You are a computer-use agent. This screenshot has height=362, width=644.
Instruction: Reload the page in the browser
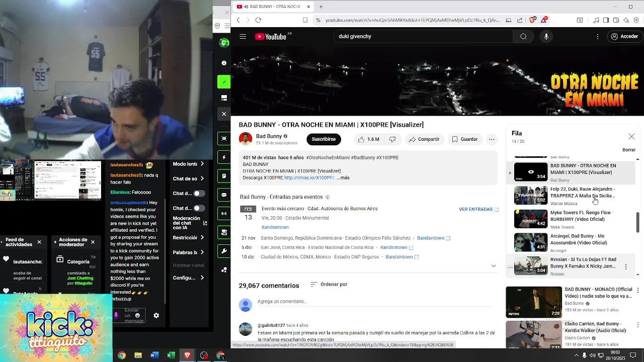point(258,20)
